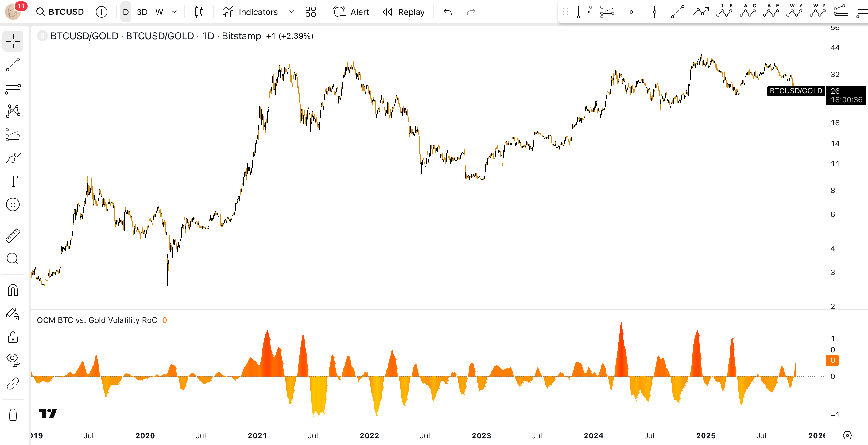Open the emoji icons tool
The image size is (868, 445).
coord(13,204)
